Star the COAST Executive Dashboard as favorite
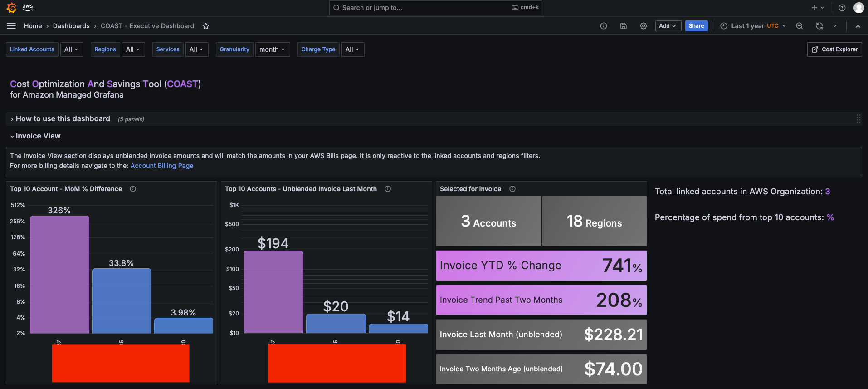Screen dimensions: 868x389 (206, 26)
